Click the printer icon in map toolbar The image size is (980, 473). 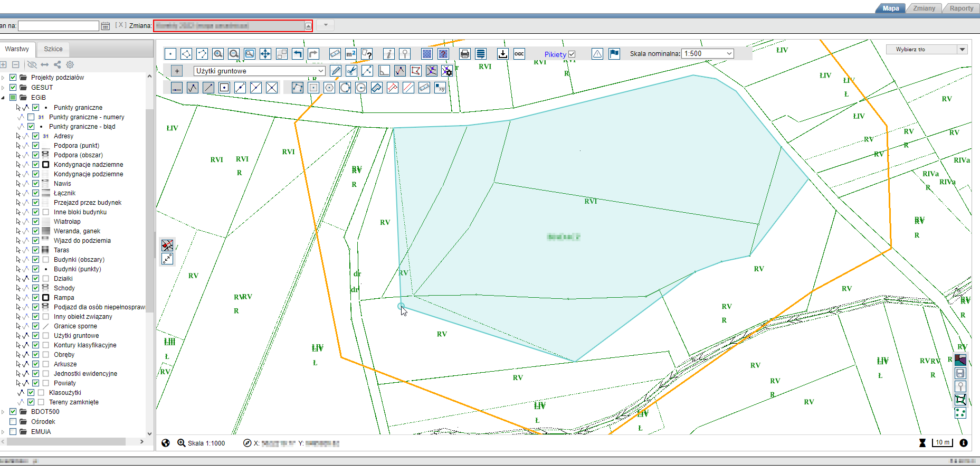[x=465, y=54]
